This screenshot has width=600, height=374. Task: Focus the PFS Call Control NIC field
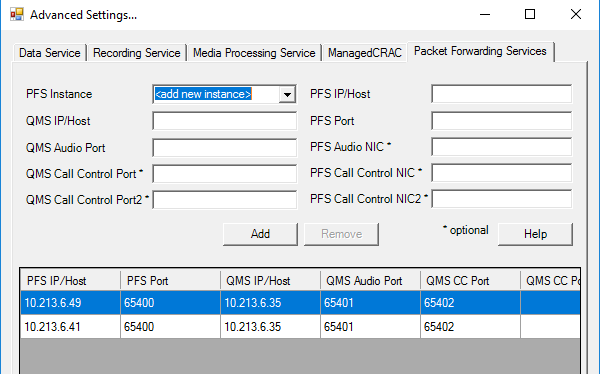point(502,173)
